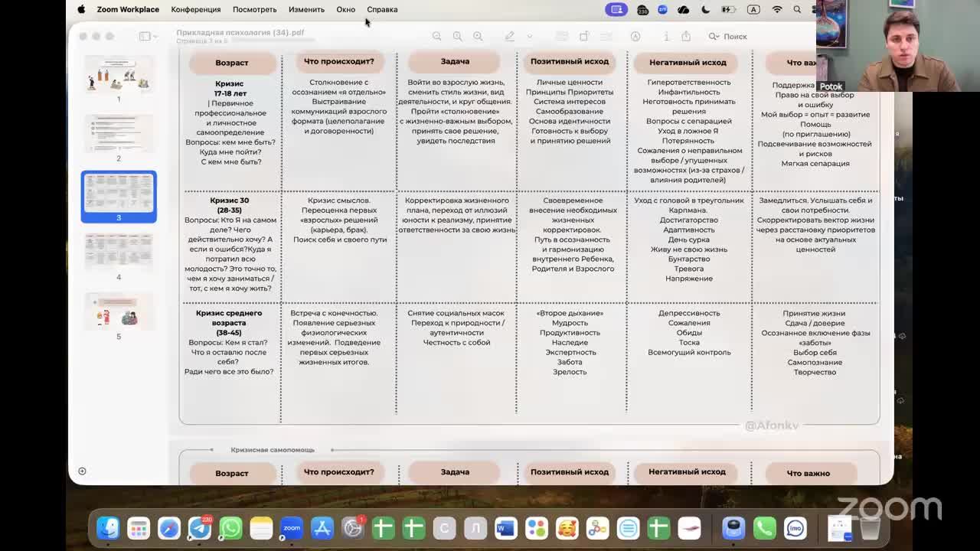Select page 1 thumbnail
Image resolution: width=980 pixels, height=551 pixels.
119,74
